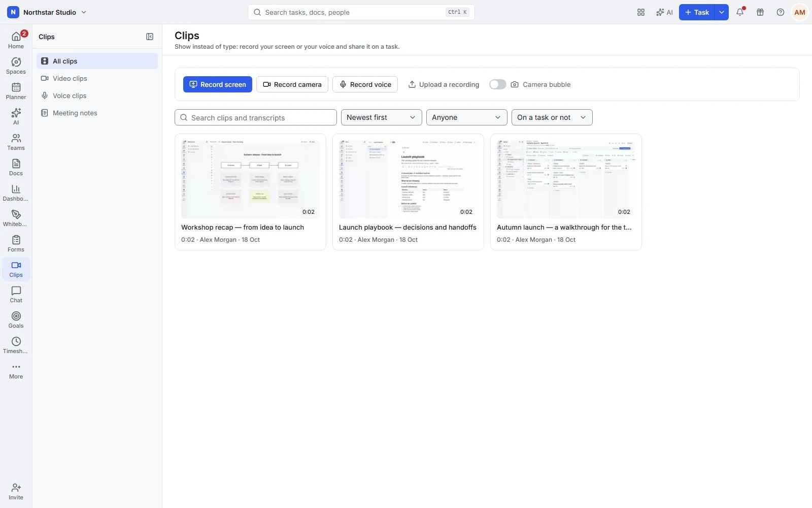
Task: Open the Forms section
Action: click(16, 243)
